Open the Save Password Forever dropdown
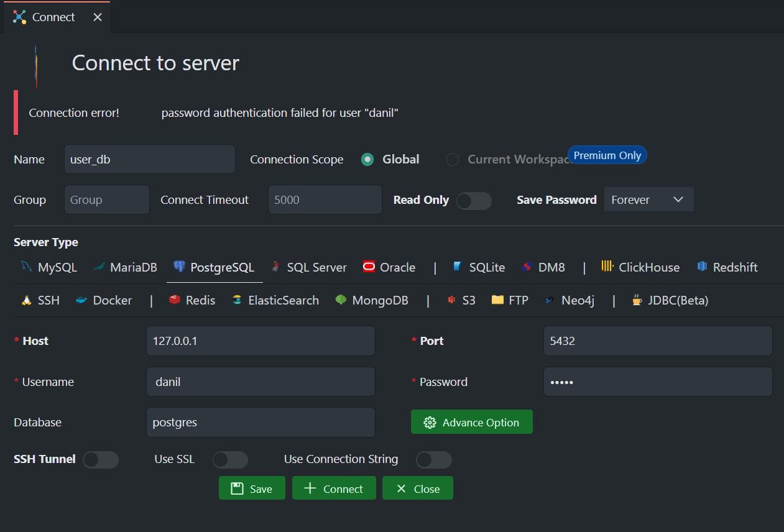Image resolution: width=784 pixels, height=532 pixels. coord(648,199)
